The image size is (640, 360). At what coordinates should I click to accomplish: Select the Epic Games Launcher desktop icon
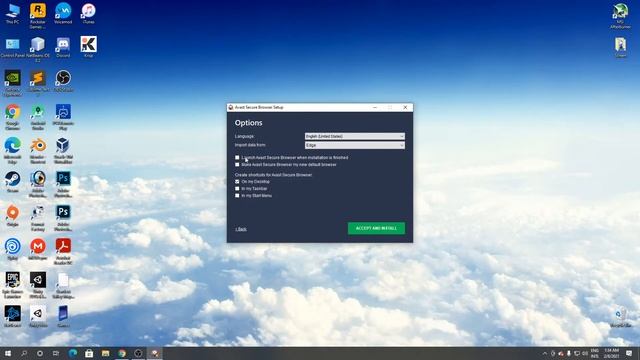click(x=13, y=285)
